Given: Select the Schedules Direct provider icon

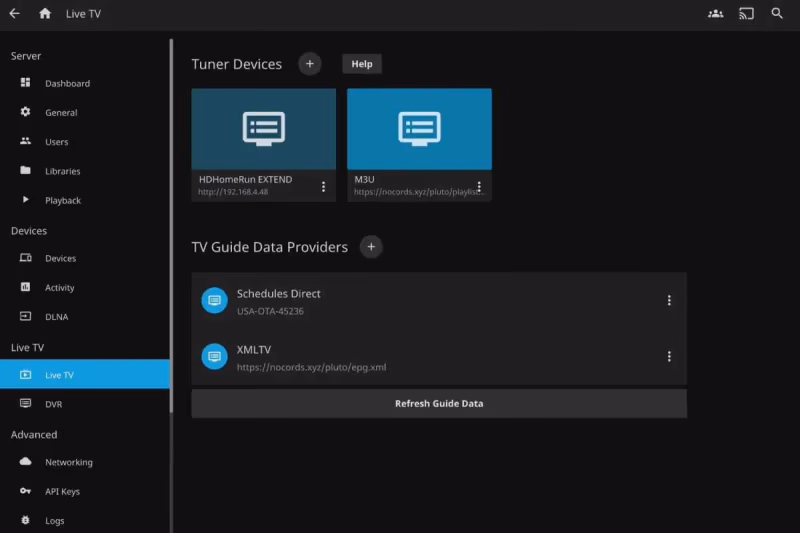Looking at the screenshot, I should coord(214,300).
